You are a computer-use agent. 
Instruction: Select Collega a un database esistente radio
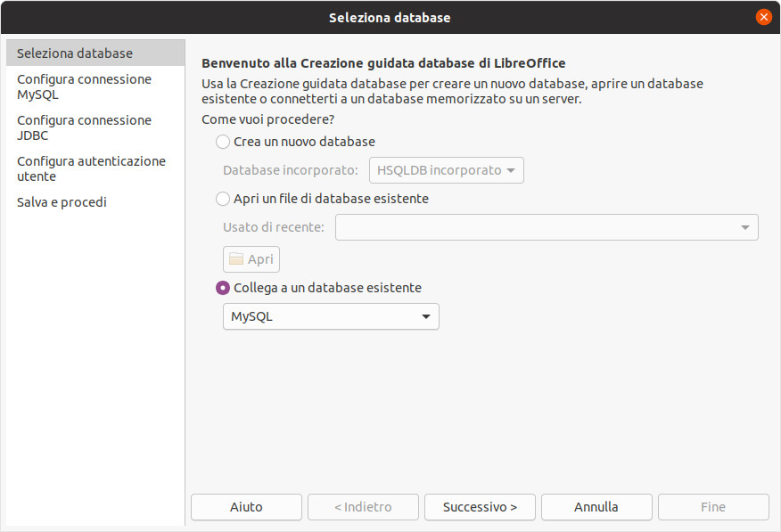pos(223,288)
